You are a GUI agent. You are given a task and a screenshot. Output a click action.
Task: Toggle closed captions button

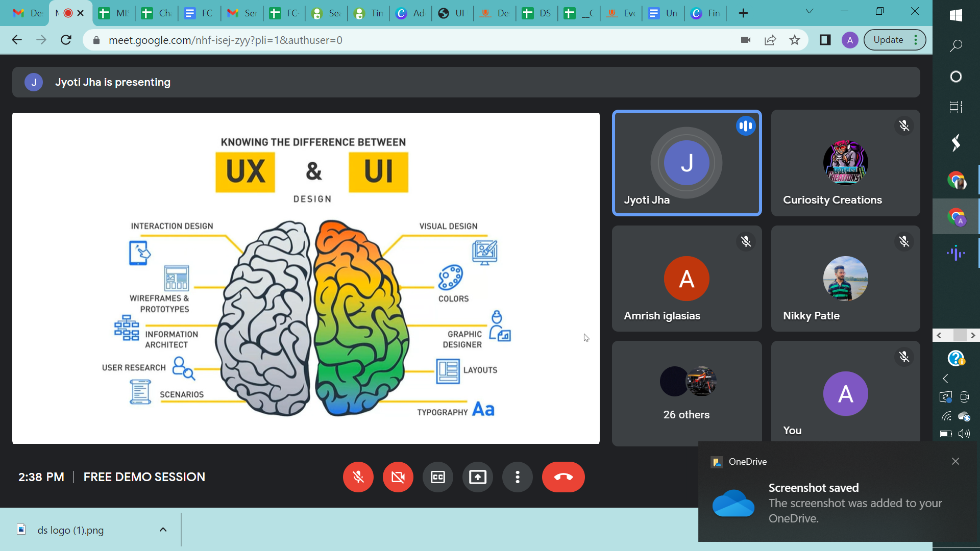point(437,477)
